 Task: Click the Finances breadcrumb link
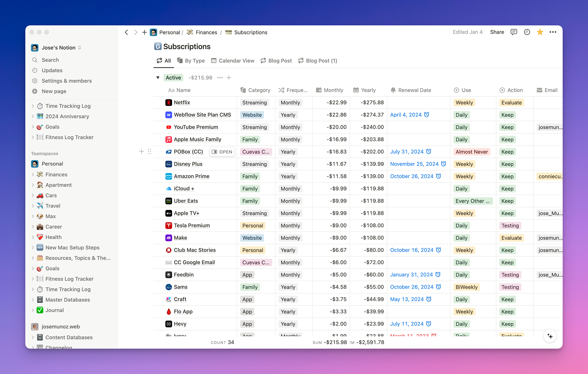pyautogui.click(x=206, y=32)
